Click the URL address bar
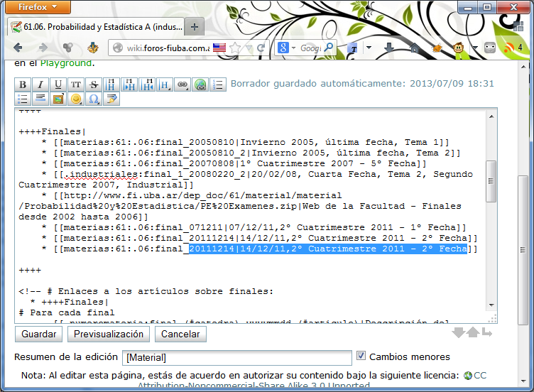Screen dimensions: 534x392 (x=168, y=48)
